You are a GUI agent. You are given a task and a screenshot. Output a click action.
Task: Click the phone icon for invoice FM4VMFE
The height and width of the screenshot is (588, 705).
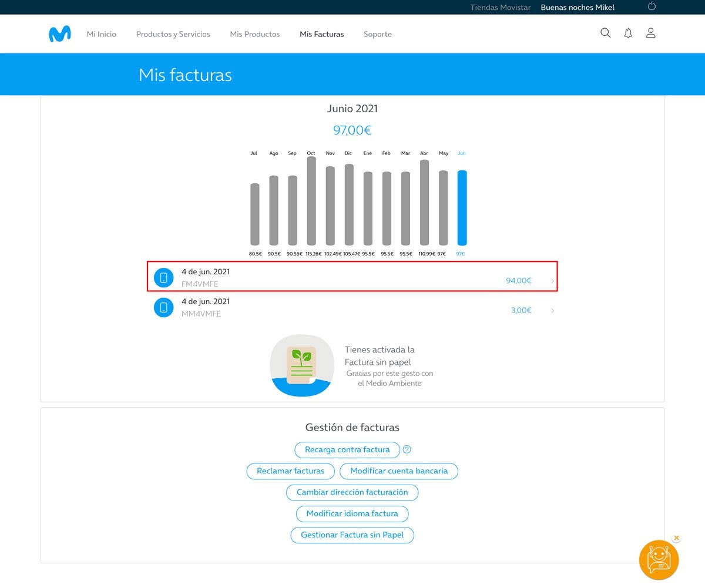[163, 278]
